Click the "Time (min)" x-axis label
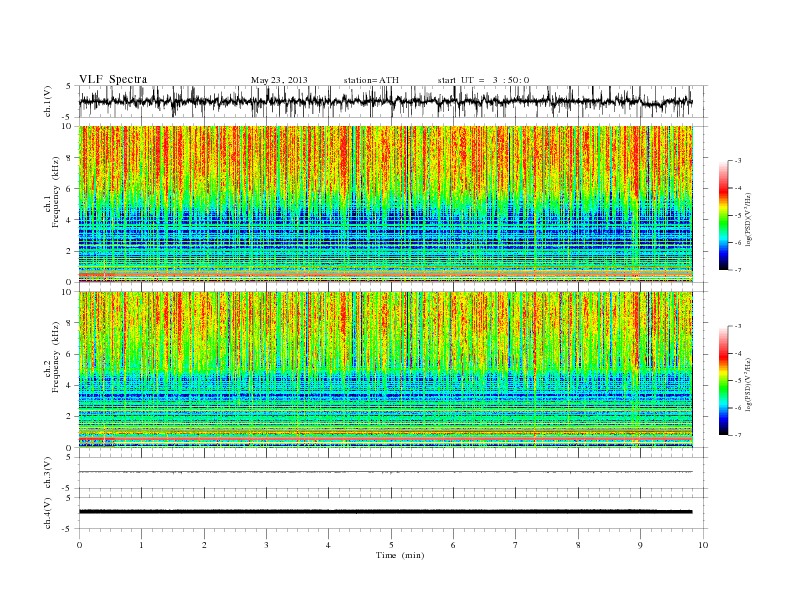 (x=400, y=555)
